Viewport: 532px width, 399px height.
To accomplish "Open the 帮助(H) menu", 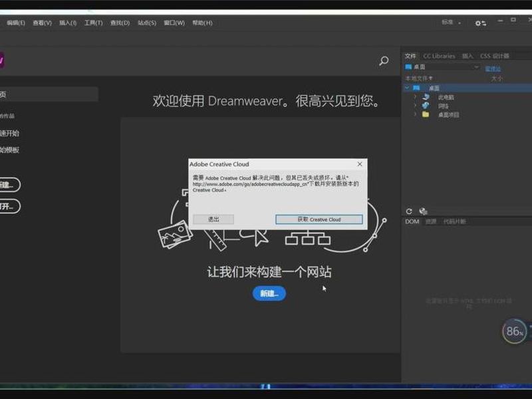I will pyautogui.click(x=202, y=23).
